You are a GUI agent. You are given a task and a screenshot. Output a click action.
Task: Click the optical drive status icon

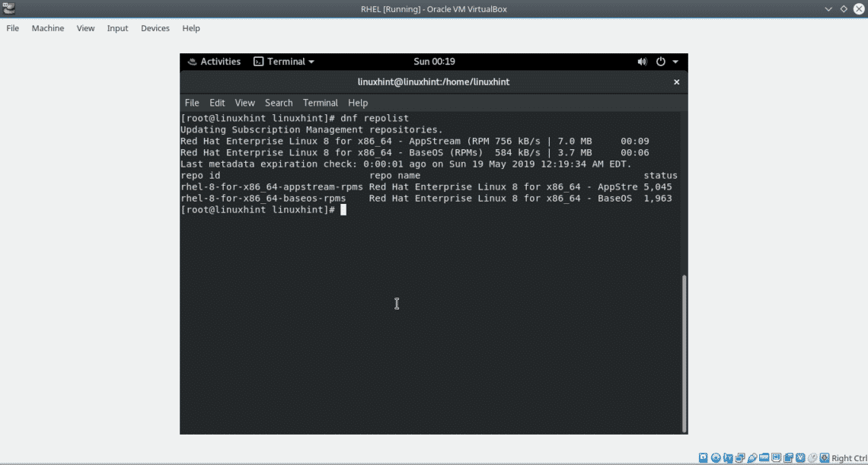[716, 458]
